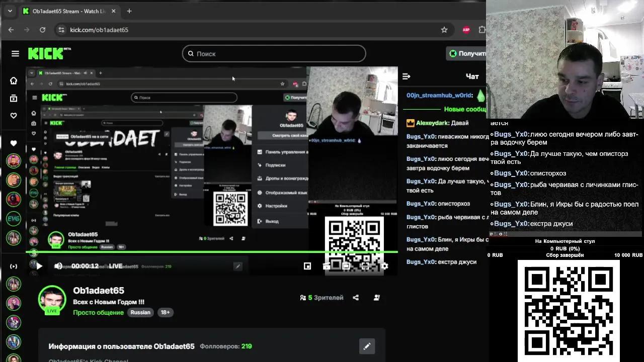644x362 pixels.
Task: Click the Фолловеров: 219 count in info panel
Action: (226, 346)
